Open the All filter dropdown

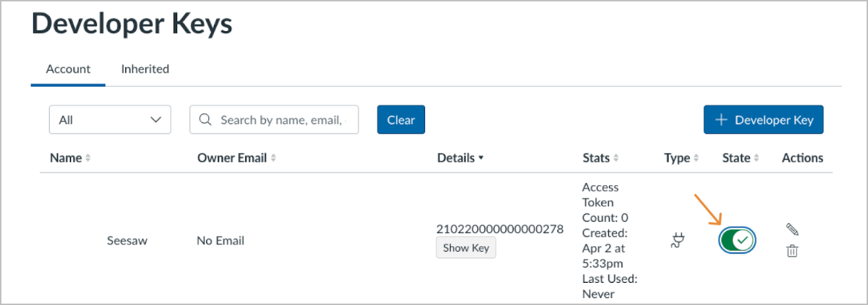click(110, 120)
